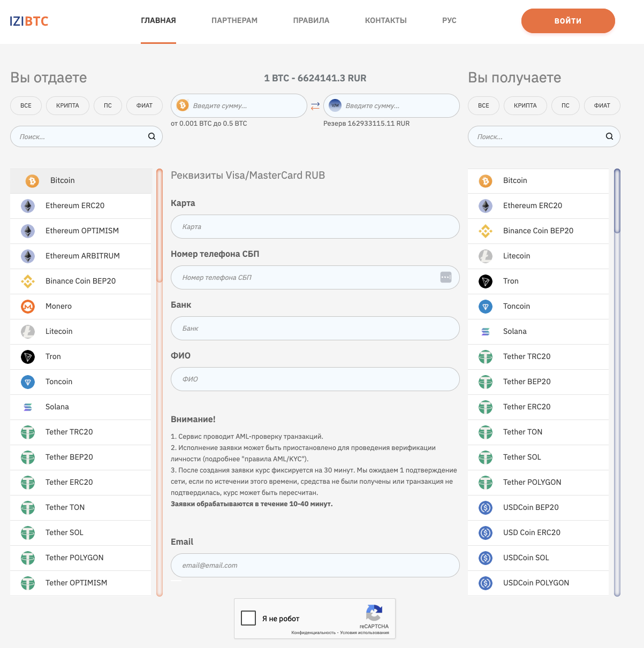This screenshot has width=644, height=648.
Task: Focus the receive-side Поиск search field
Action: [x=544, y=136]
